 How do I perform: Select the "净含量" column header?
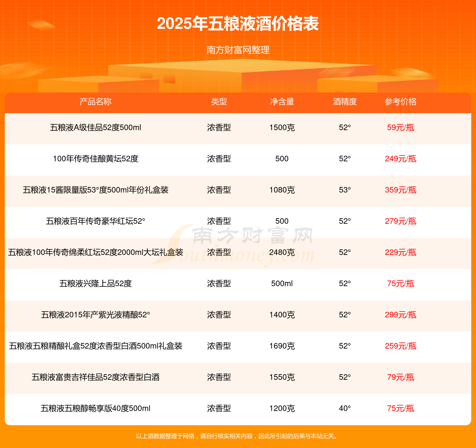pos(282,102)
